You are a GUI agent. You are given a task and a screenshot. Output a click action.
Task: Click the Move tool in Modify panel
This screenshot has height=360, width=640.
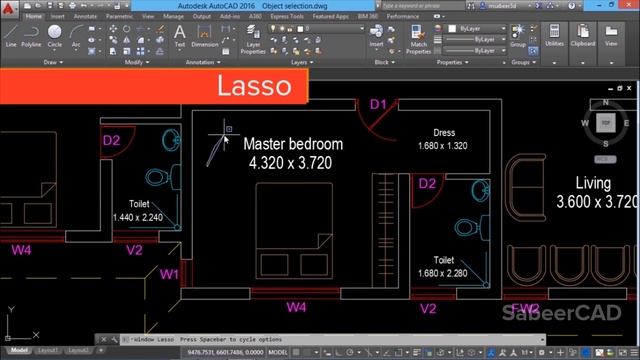[113, 29]
